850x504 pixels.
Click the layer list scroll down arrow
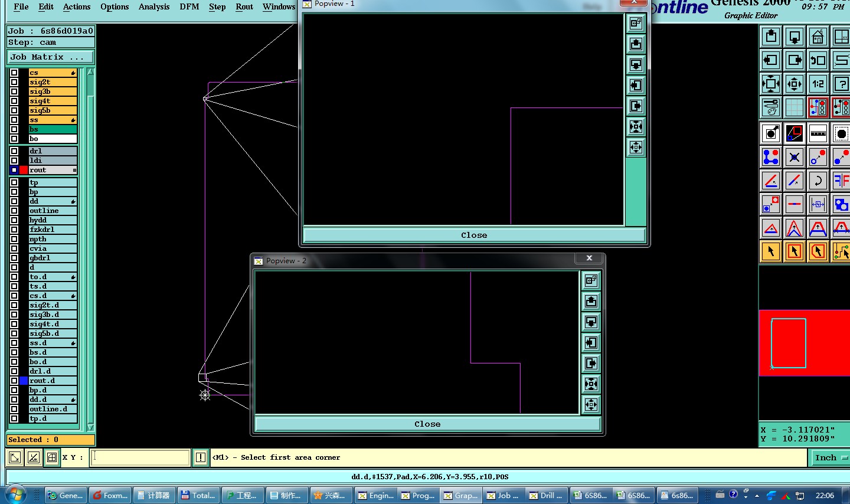pyautogui.click(x=90, y=427)
